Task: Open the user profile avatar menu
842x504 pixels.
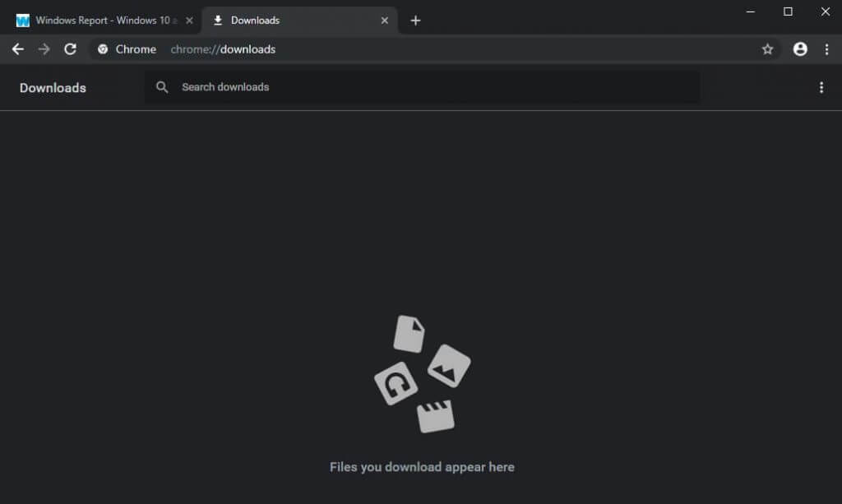Action: 800,49
